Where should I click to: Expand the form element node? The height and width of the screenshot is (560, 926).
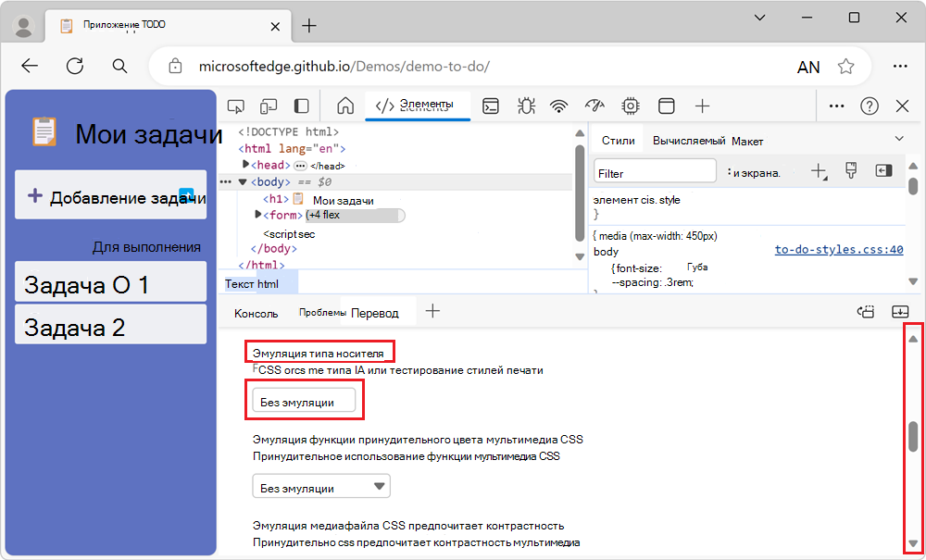pyautogui.click(x=257, y=215)
